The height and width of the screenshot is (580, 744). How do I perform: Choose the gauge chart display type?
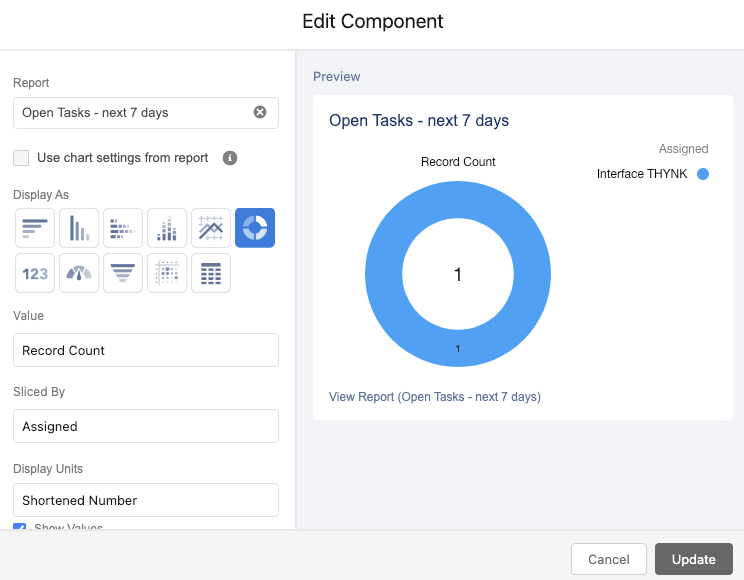79,273
